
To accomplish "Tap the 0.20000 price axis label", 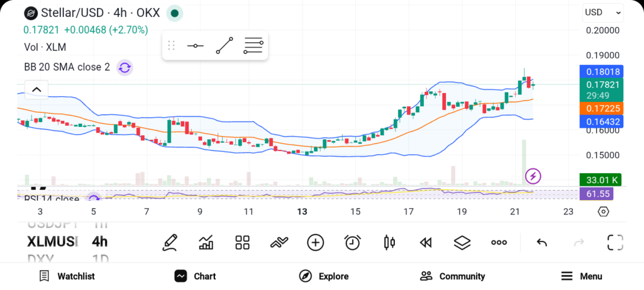I will click(603, 30).
